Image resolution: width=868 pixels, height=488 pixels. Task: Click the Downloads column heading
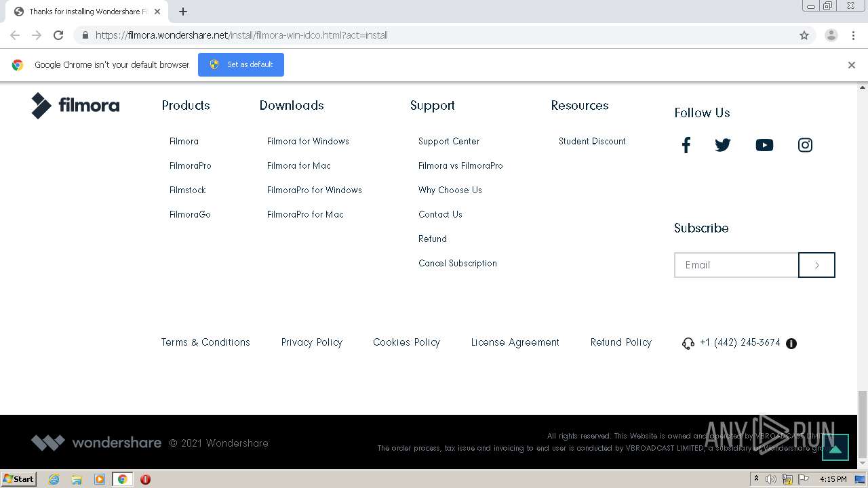click(x=292, y=106)
